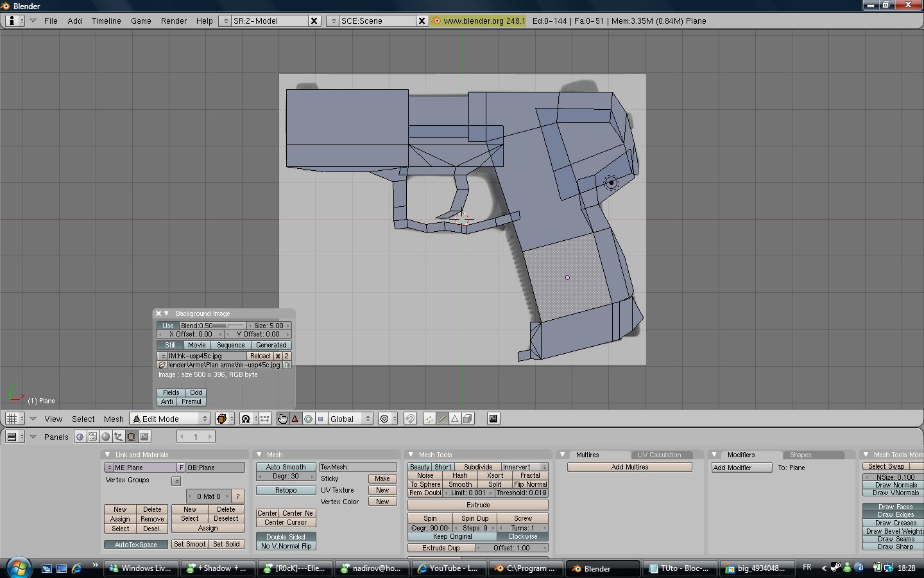Select the Shading context sphere icon
The height and width of the screenshot is (578, 924).
tap(106, 437)
